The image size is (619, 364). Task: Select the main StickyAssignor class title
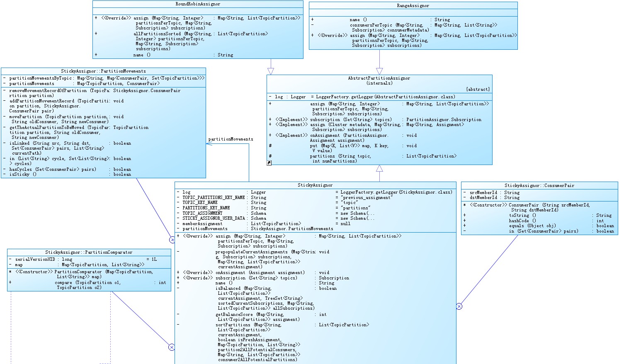coord(315,185)
